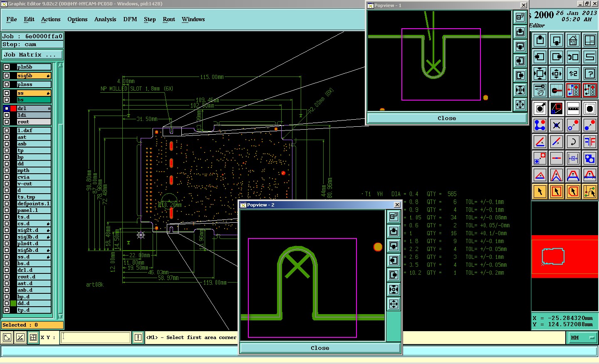
Task: Select the net selection arrow tool
Action: click(590, 192)
